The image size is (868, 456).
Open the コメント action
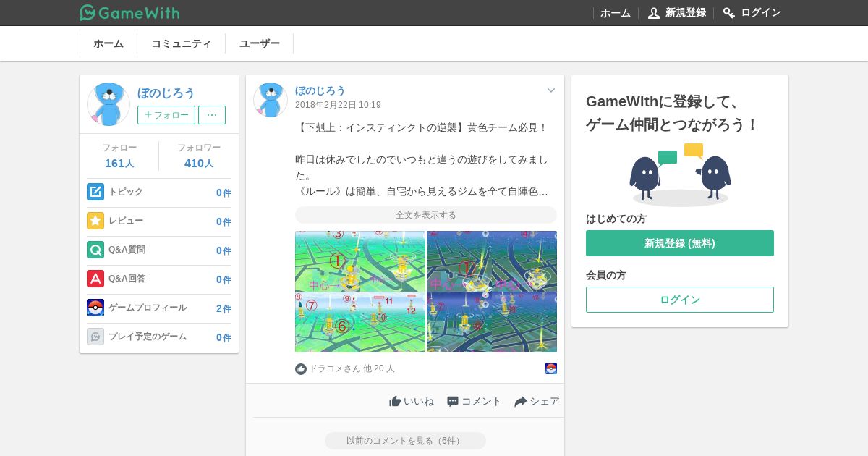click(474, 401)
